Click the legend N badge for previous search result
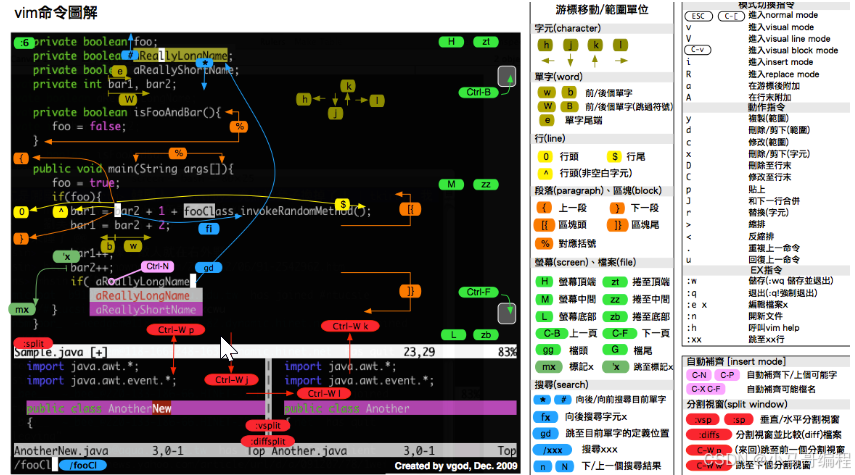This screenshot has height=475, width=855. click(x=564, y=466)
